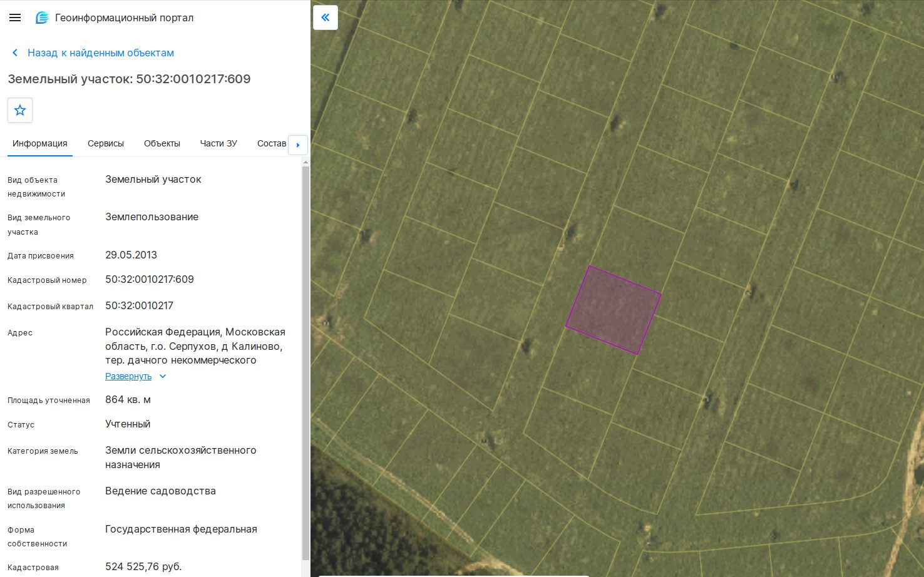Collapse the side panel with double-chevron button
This screenshot has height=577, width=924.
click(325, 18)
